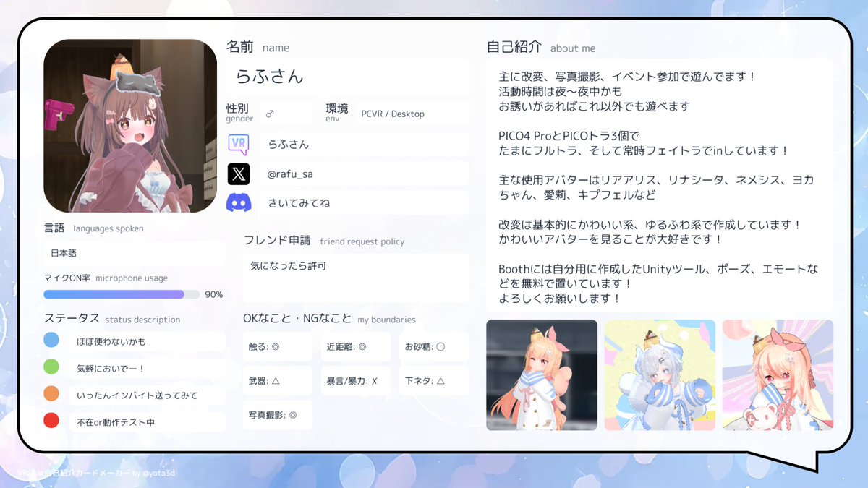868x488 pixels.
Task: Open the white-haired avatar on yellow thumbnail
Action: tap(660, 375)
